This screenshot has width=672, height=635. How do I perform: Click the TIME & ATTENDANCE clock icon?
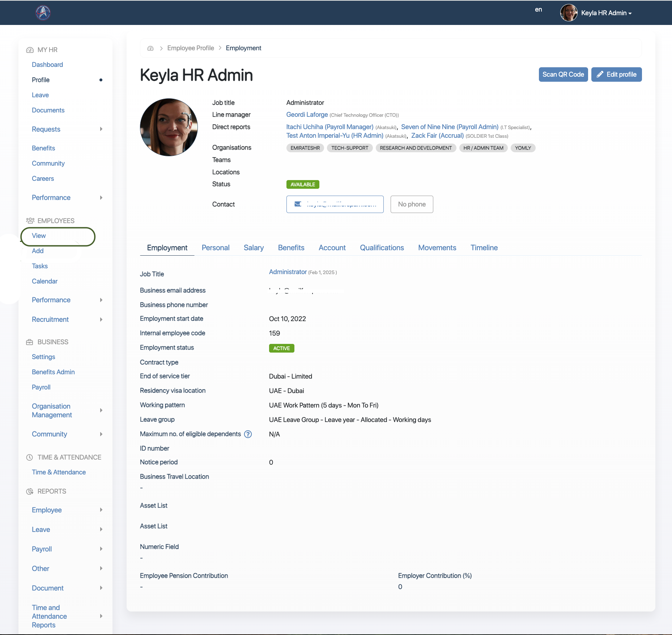point(30,457)
